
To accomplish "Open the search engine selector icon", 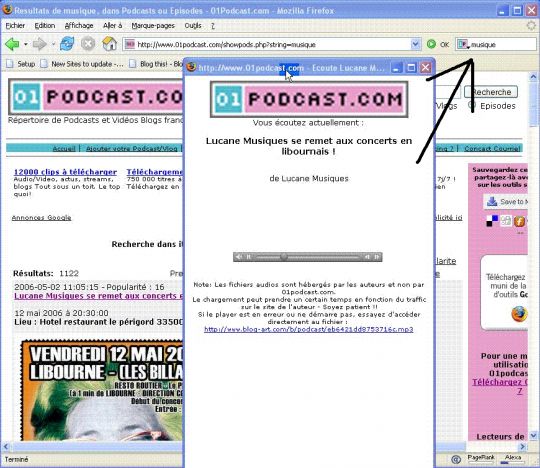I will (463, 44).
